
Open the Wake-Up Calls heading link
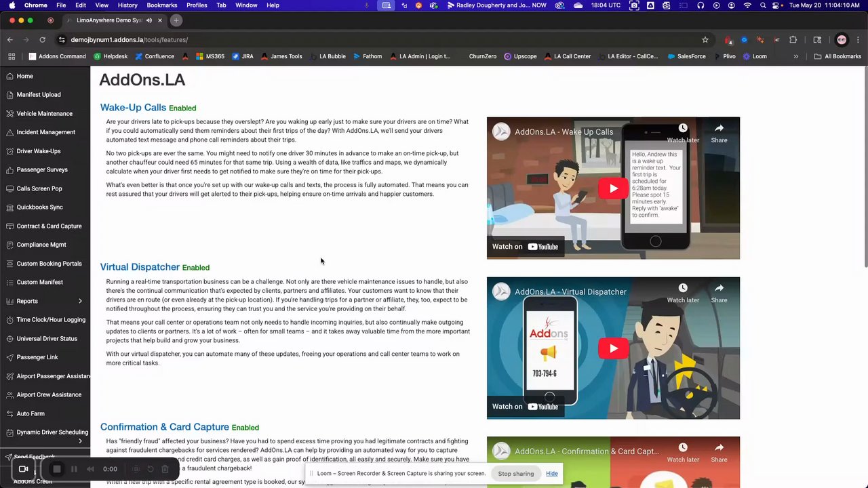(133, 107)
